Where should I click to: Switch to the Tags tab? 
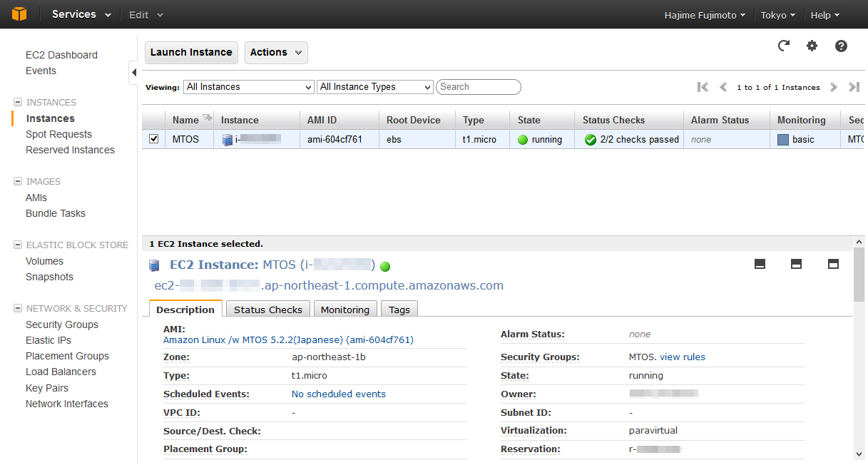[399, 310]
